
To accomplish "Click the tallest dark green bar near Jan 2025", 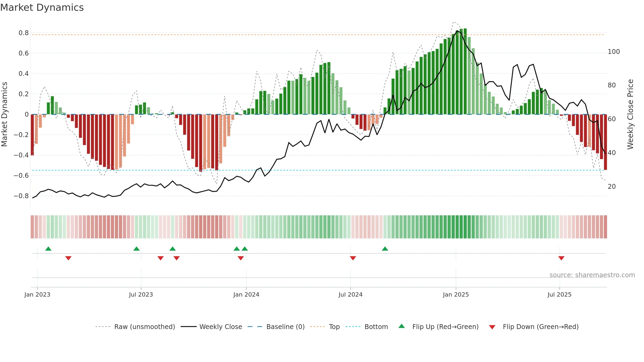I will (x=465, y=71).
